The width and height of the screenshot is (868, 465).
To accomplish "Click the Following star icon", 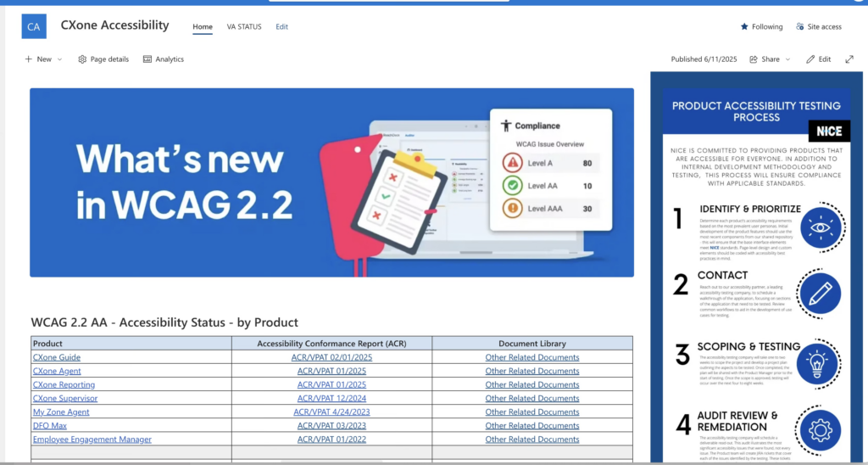I will (745, 26).
